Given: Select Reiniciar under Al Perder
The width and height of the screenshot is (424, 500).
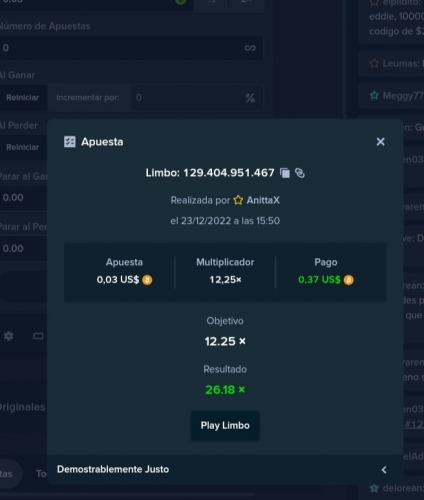Looking at the screenshot, I should pyautogui.click(x=23, y=147).
